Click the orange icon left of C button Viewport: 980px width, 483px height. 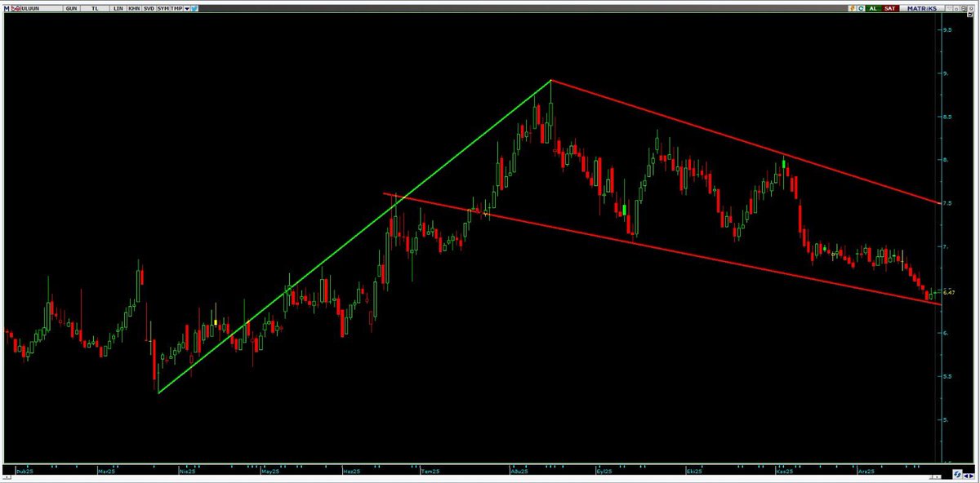click(x=853, y=8)
